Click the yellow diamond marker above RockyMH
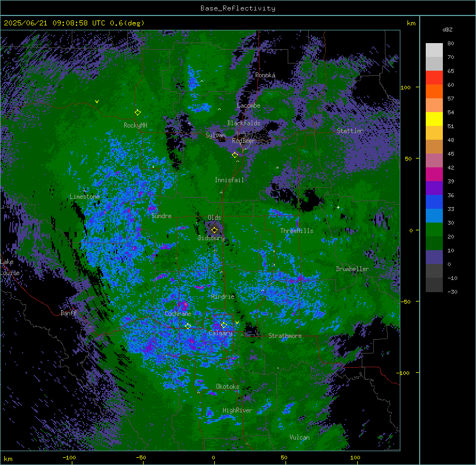 pyautogui.click(x=137, y=112)
